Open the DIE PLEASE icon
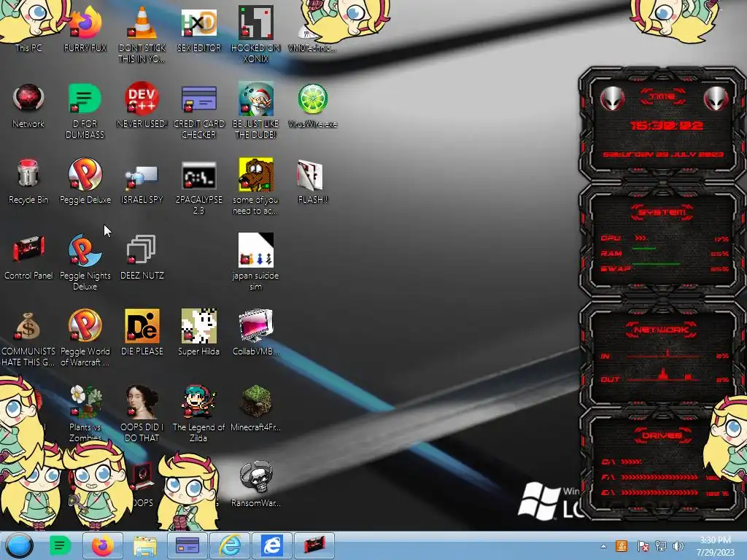The width and height of the screenshot is (747, 560). point(142,332)
